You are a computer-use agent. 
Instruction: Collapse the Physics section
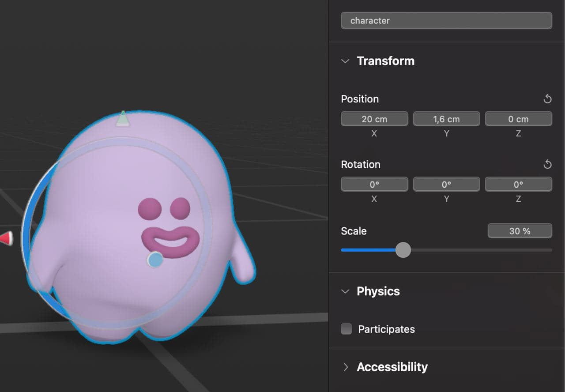[x=345, y=291]
